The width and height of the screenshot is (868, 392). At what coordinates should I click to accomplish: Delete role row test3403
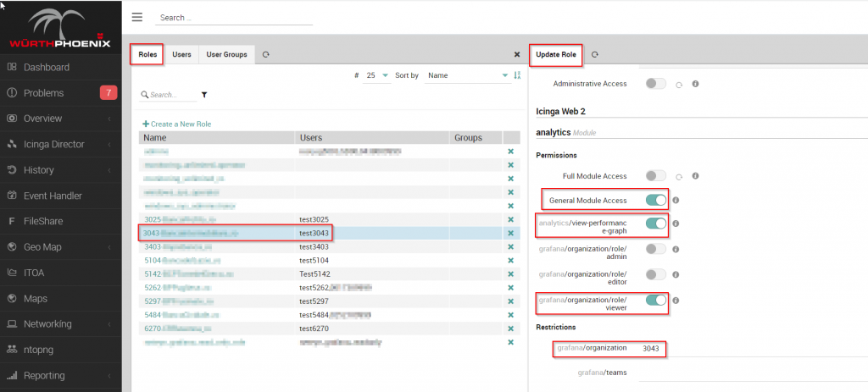pos(511,246)
